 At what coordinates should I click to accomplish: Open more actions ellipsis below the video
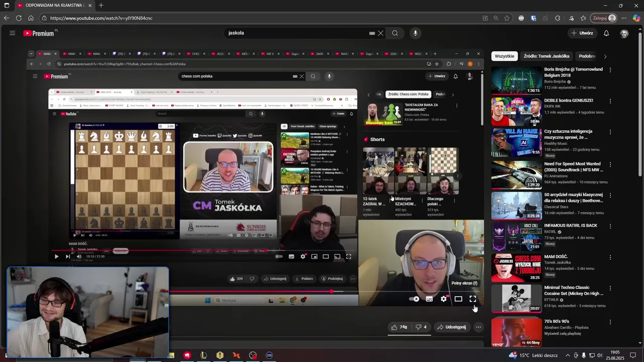[478, 327]
